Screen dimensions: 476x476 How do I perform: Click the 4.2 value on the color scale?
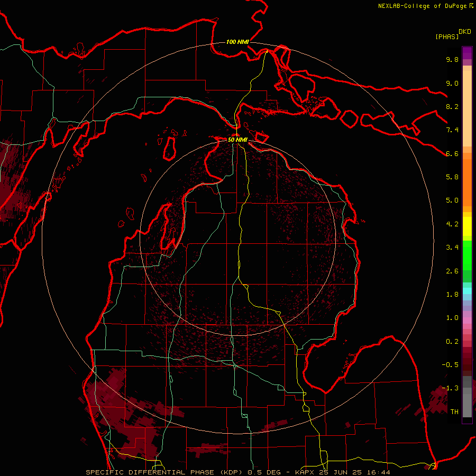452,224
